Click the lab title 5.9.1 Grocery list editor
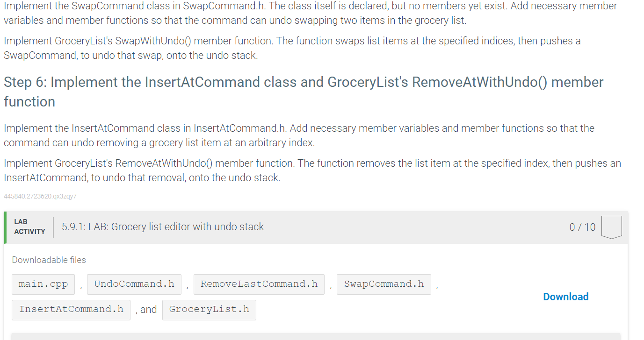The height and width of the screenshot is (340, 644). tap(163, 227)
